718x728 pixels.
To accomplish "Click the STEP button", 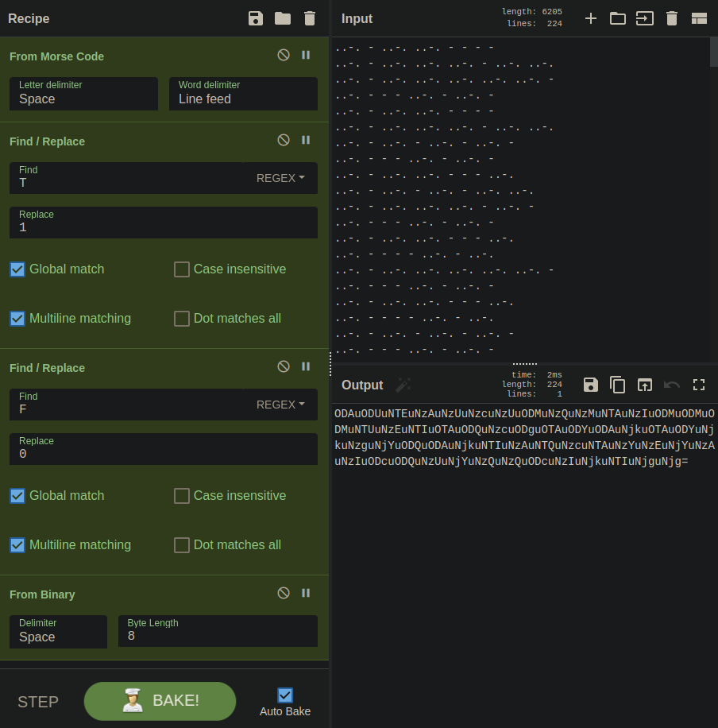I will click(38, 702).
